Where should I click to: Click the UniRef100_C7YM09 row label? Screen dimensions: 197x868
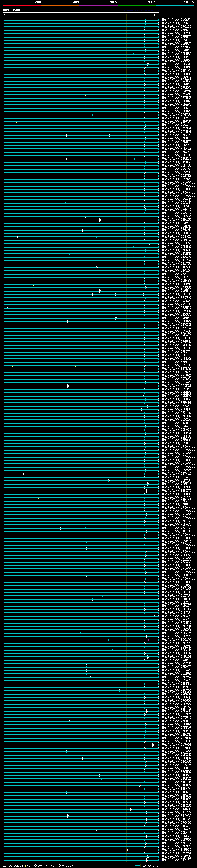coord(177,132)
